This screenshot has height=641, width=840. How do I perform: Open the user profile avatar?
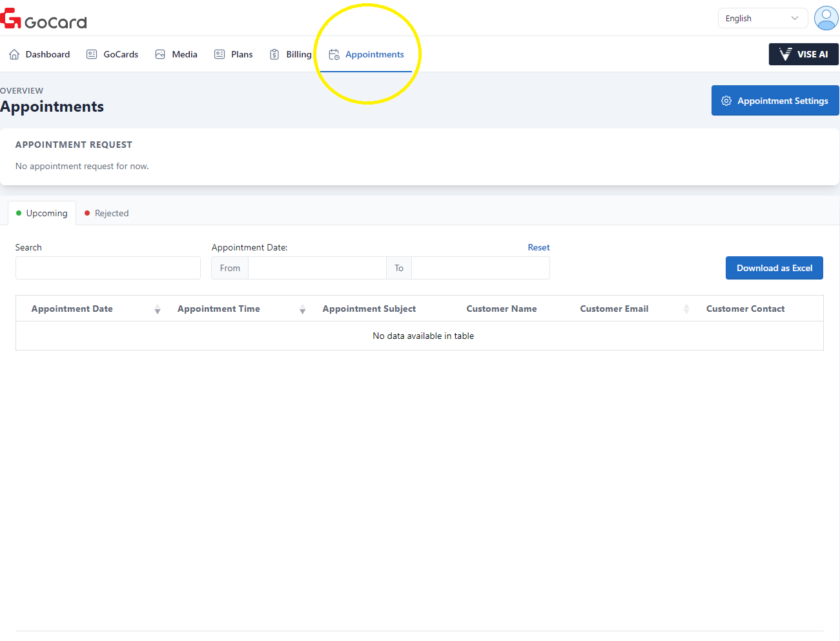pyautogui.click(x=826, y=18)
